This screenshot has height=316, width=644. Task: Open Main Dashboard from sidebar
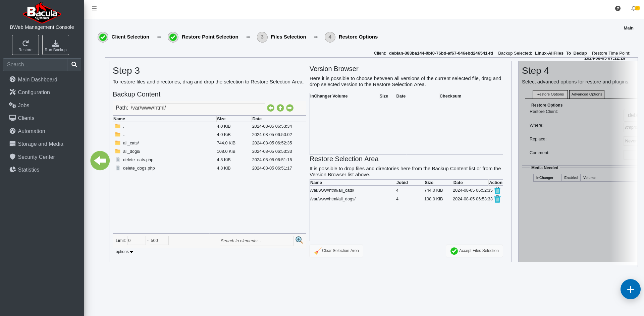pyautogui.click(x=38, y=79)
